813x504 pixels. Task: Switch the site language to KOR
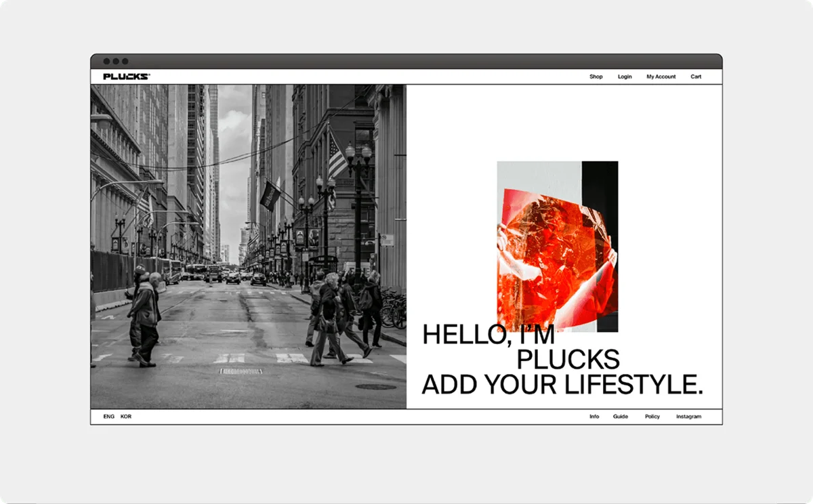coord(126,417)
